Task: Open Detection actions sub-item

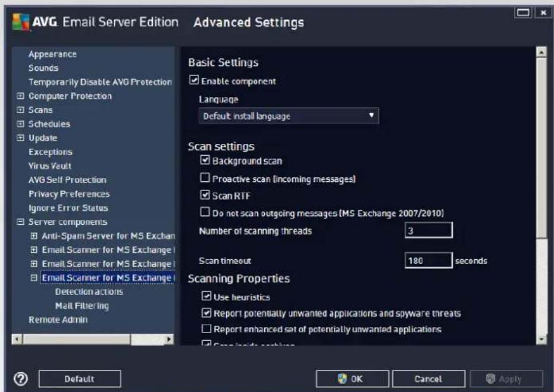Action: (89, 291)
